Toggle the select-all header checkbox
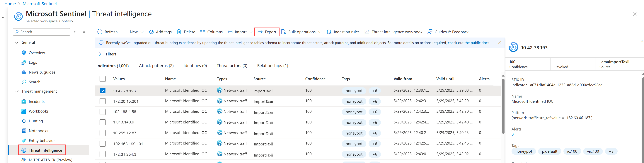 (103, 79)
